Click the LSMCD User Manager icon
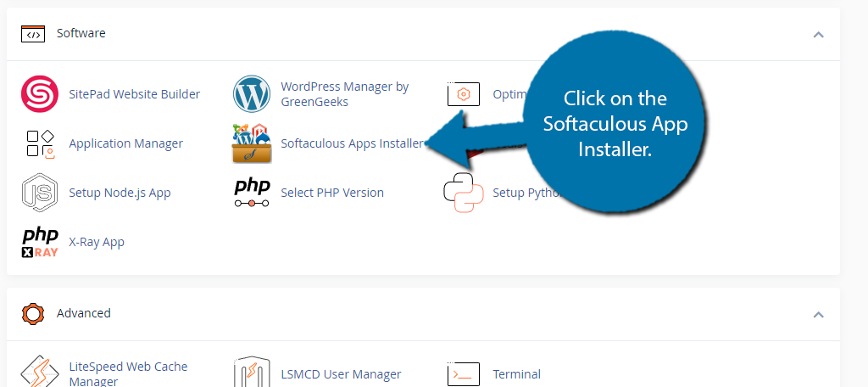This screenshot has width=868, height=387. pos(252,373)
